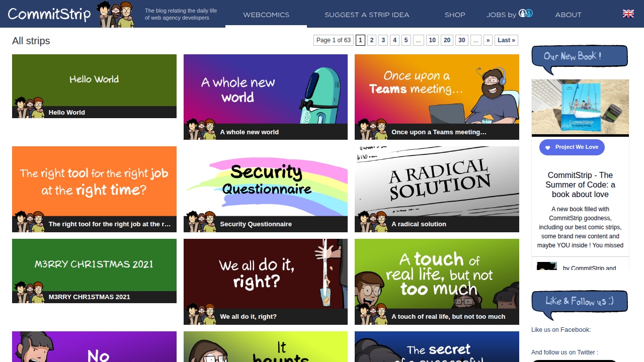The height and width of the screenshot is (362, 644).
Task: Open the 'M3RRY CHR1STMAS 2021' strip
Action: coord(94,271)
